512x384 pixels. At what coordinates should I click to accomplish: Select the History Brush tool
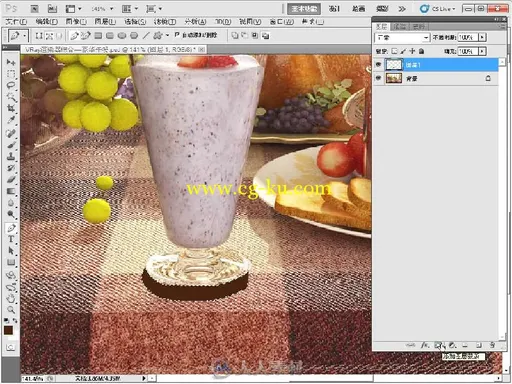tap(11, 168)
